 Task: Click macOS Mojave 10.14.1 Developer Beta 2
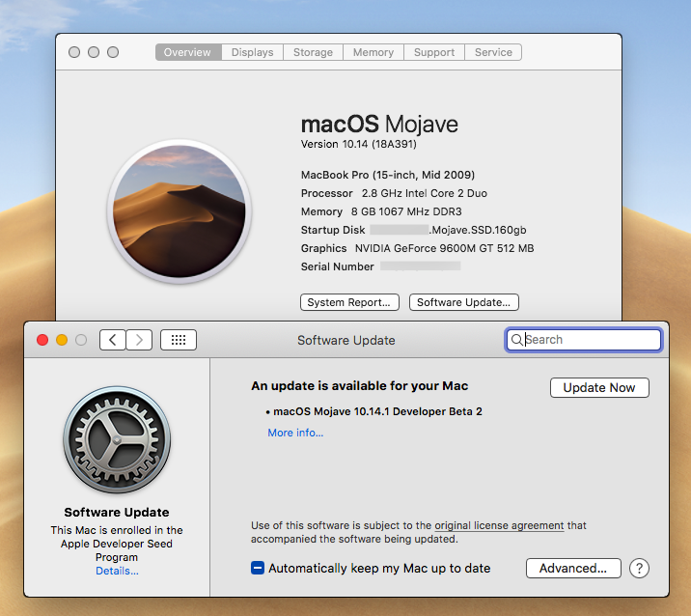click(377, 412)
